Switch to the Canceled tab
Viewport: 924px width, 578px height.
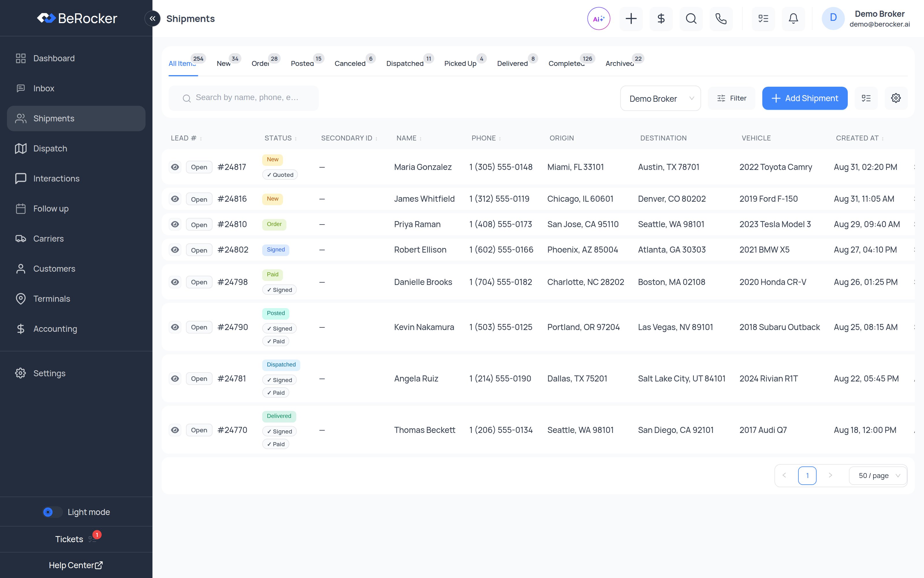[x=350, y=64]
